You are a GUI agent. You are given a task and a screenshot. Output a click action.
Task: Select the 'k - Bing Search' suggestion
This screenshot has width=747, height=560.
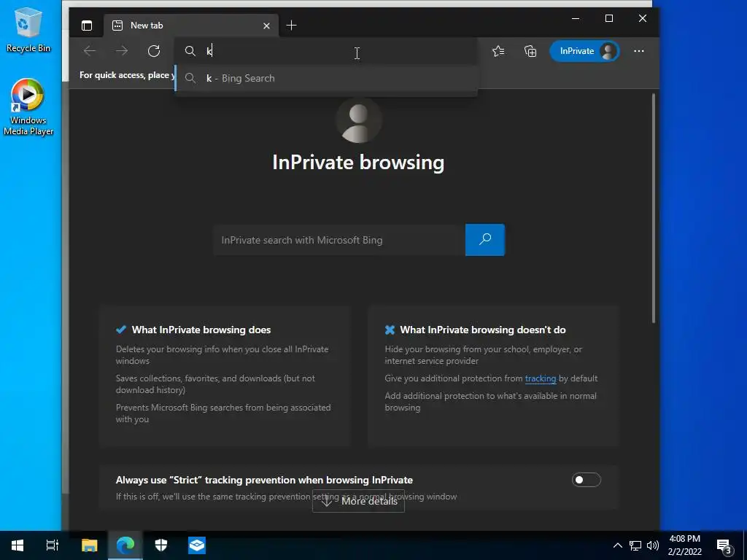[x=327, y=78]
